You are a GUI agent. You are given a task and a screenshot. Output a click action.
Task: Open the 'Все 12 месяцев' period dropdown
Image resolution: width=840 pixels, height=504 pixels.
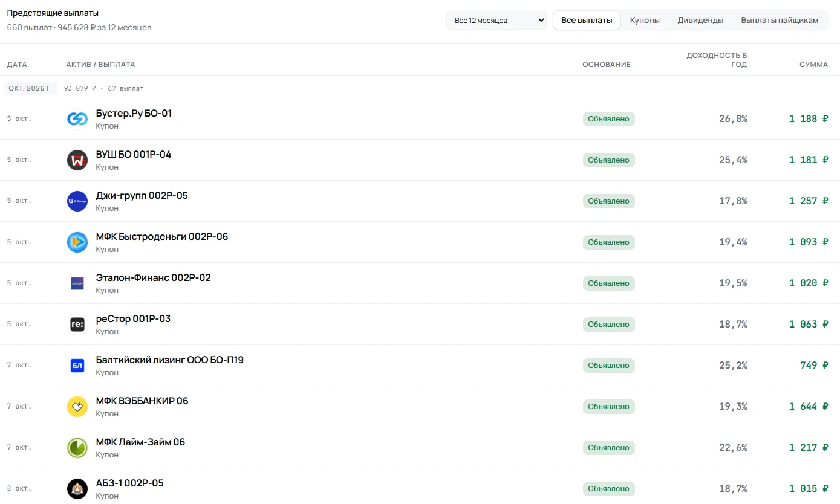tap(497, 21)
